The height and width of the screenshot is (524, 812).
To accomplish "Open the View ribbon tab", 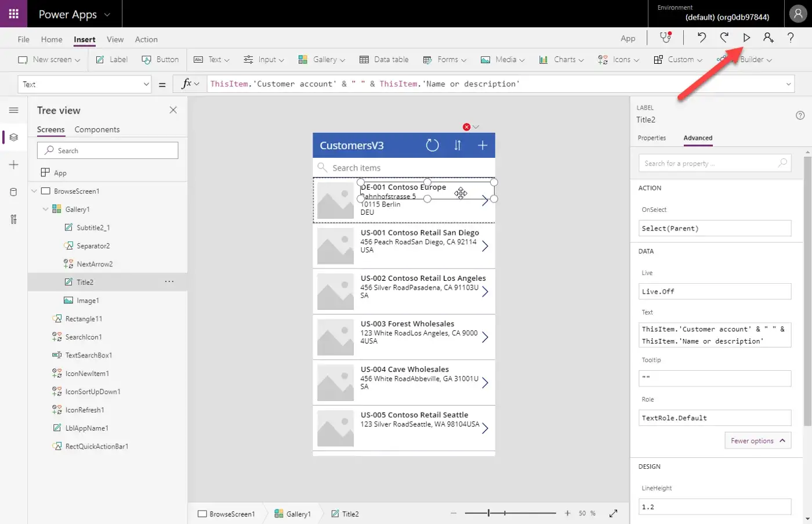I will tap(115, 39).
